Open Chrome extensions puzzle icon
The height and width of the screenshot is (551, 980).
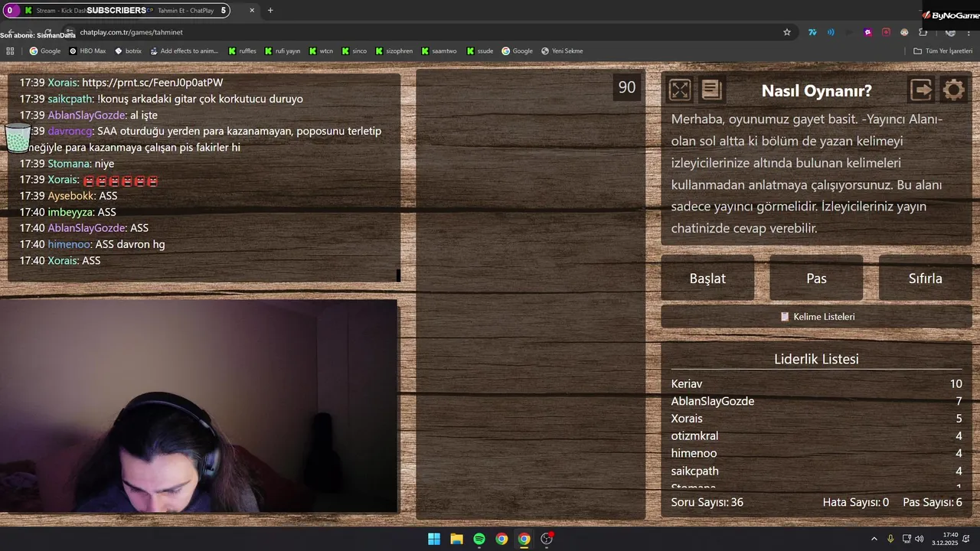click(923, 32)
